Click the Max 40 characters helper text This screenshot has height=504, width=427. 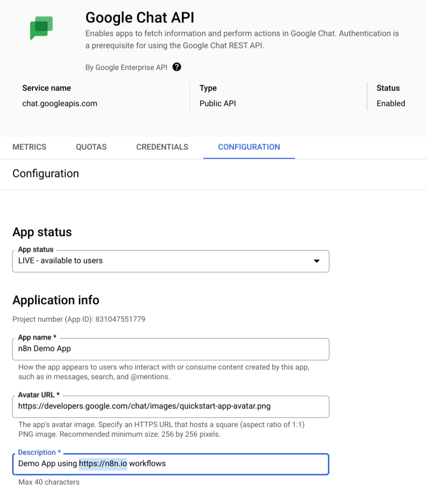point(48,482)
